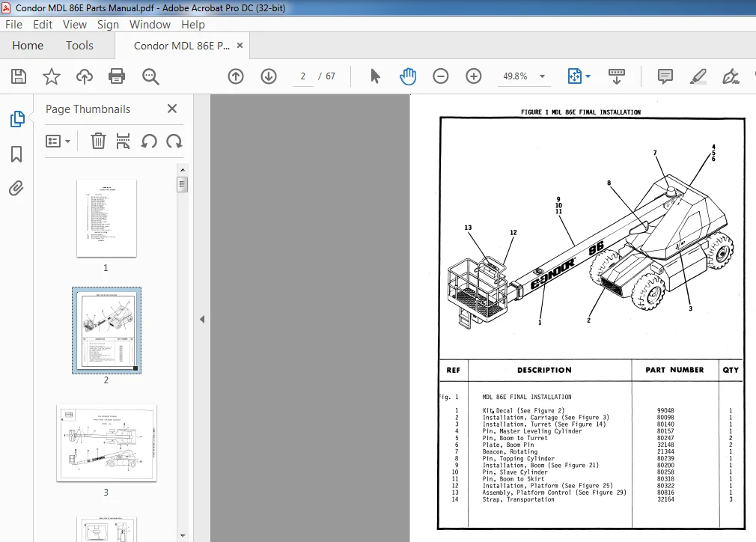Image resolution: width=756 pixels, height=542 pixels.
Task: Add bookmark with the star icon
Action: coord(51,76)
